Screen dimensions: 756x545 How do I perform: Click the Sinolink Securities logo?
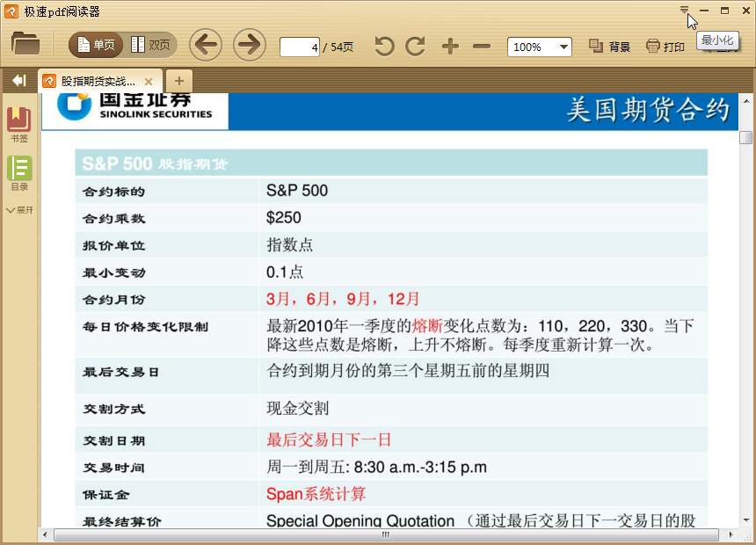pos(134,107)
